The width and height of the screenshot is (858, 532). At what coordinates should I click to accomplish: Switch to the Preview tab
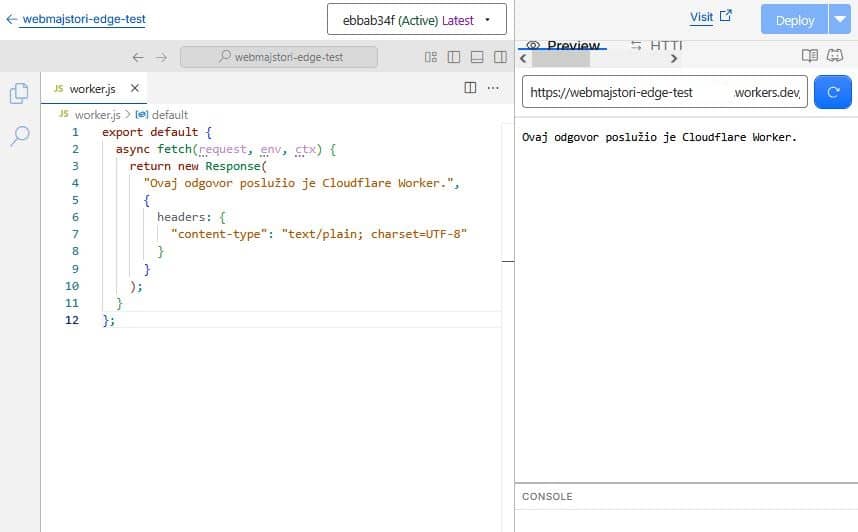tap(564, 45)
